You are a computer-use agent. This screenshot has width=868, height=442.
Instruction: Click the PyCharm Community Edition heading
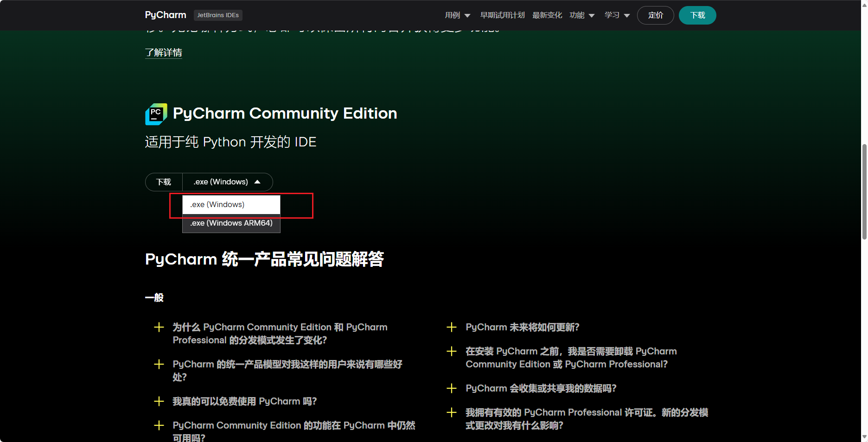tap(285, 114)
